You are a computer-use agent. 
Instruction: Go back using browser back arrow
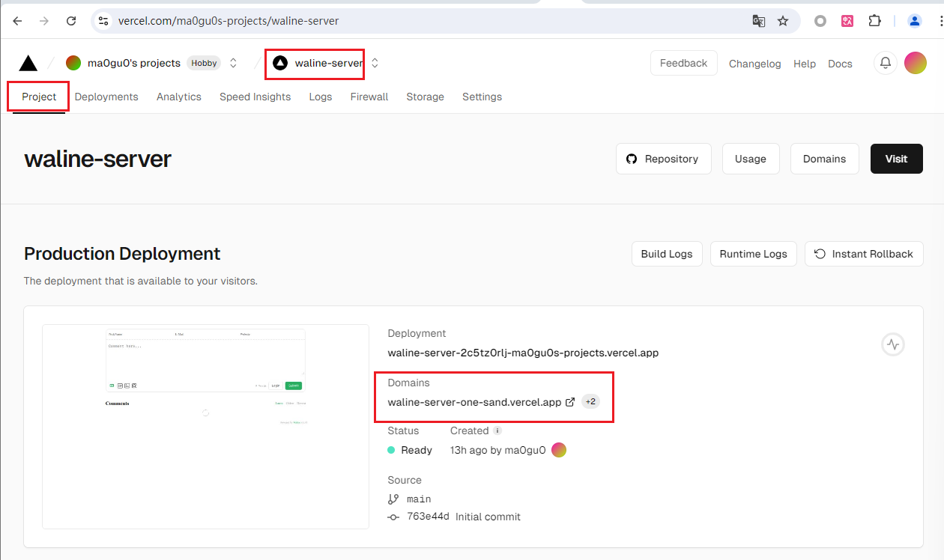(x=18, y=21)
